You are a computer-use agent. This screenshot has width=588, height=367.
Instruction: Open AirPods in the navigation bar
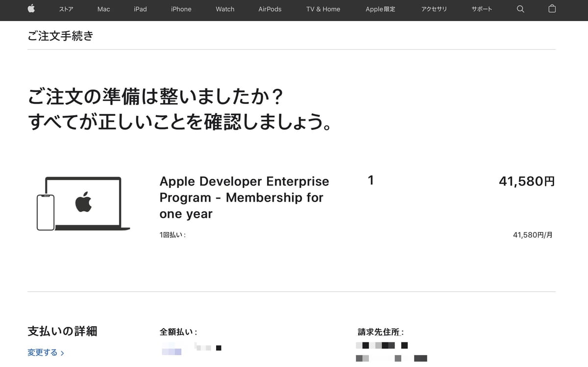point(270,9)
